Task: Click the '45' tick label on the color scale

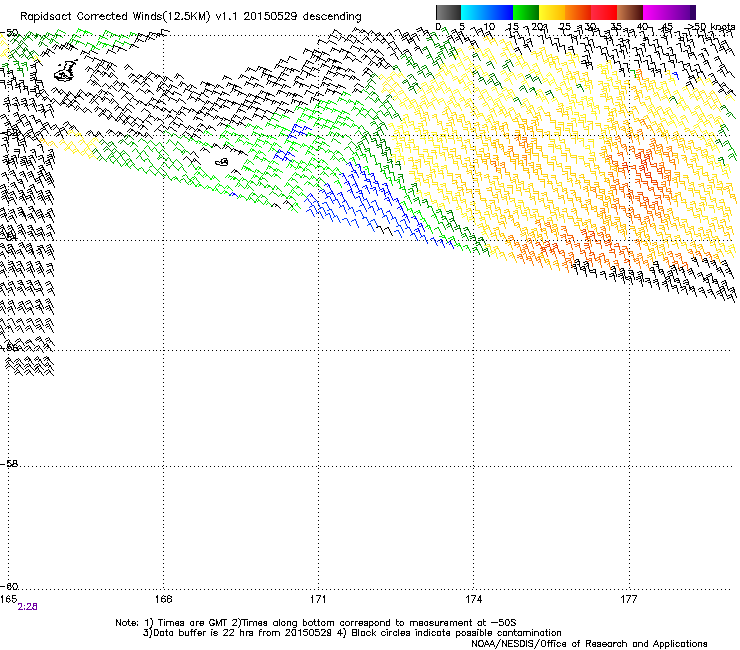Action: click(x=667, y=27)
